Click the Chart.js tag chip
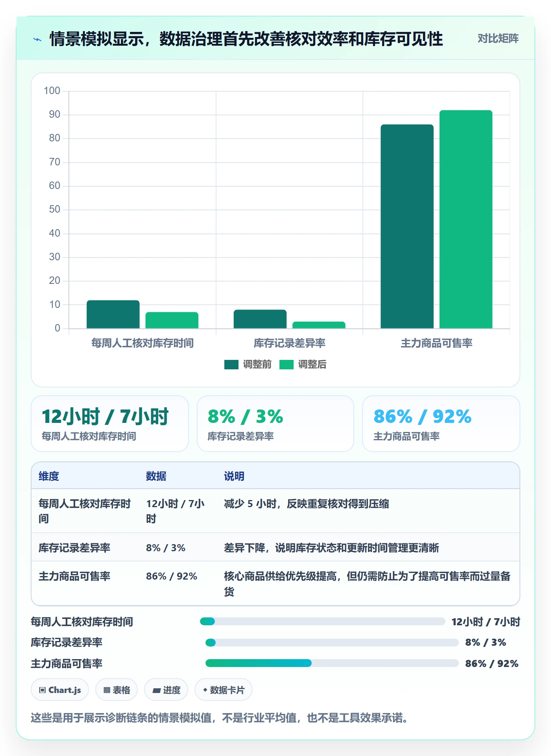 pos(60,690)
